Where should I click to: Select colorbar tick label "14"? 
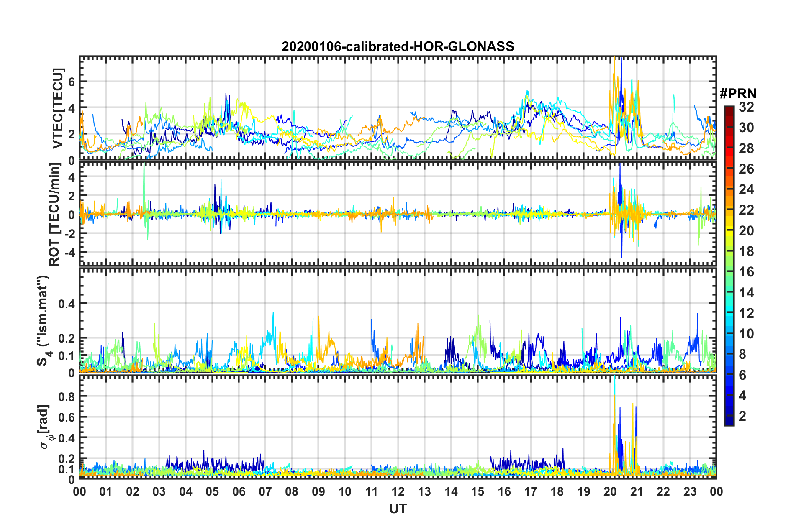pyautogui.click(x=747, y=293)
